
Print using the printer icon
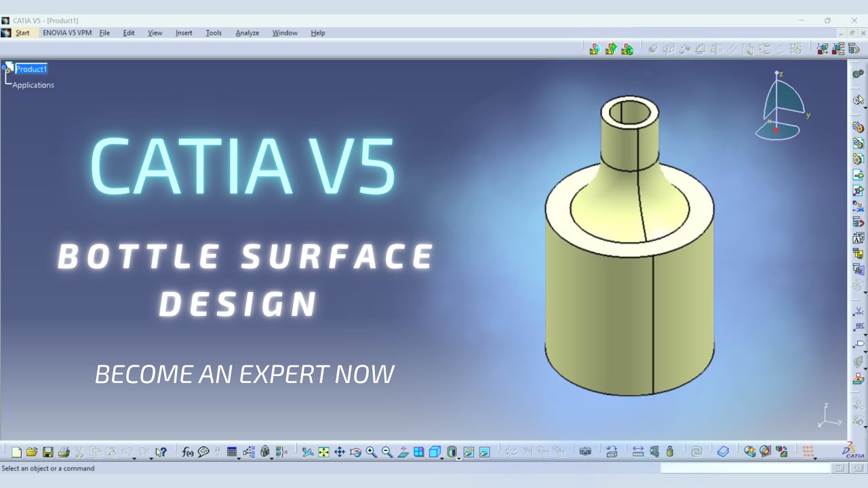tap(64, 452)
